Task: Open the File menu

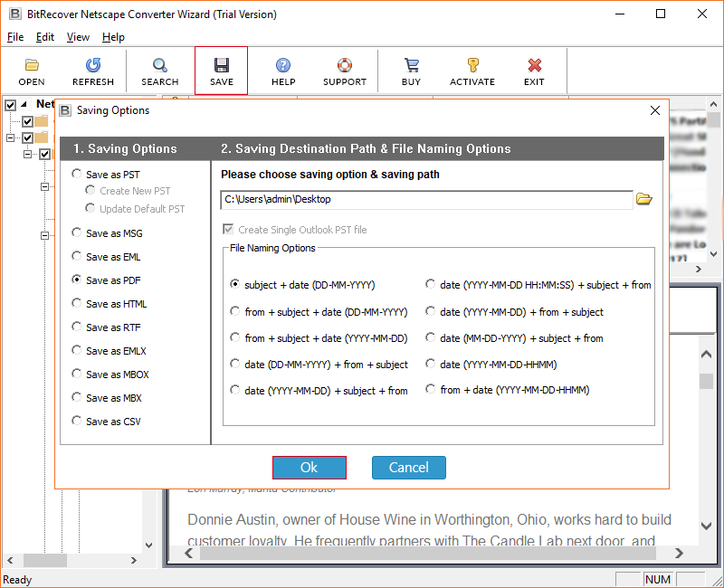Action: [15, 37]
